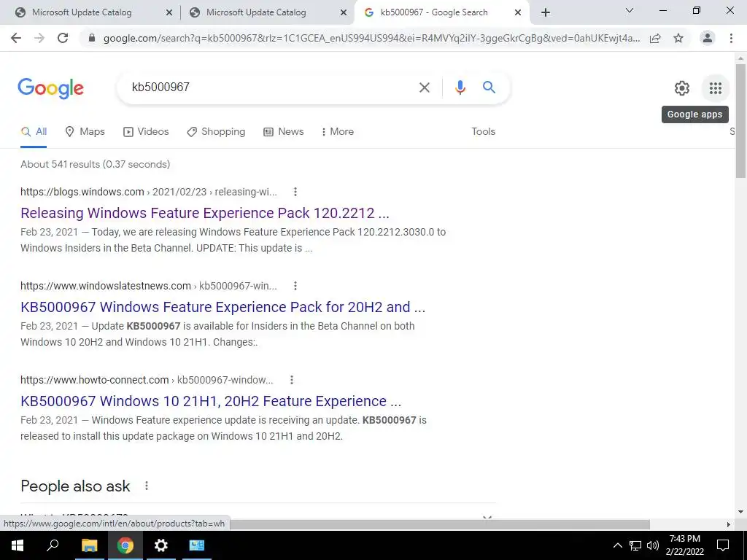Screen dimensions: 747x560
Task: Click the address bar URL
Action: tap(371, 38)
